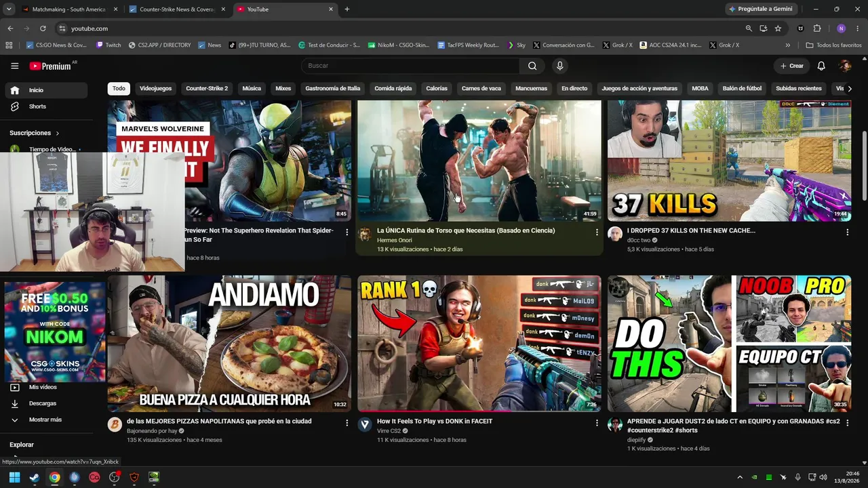Open a new browser tab
Screen dimensions: 868x488
[x=347, y=9]
